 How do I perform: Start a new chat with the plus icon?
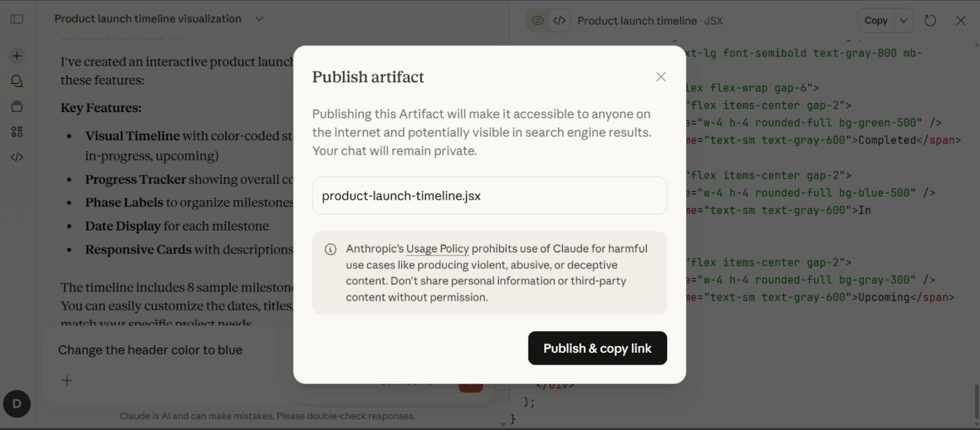pyautogui.click(x=17, y=55)
